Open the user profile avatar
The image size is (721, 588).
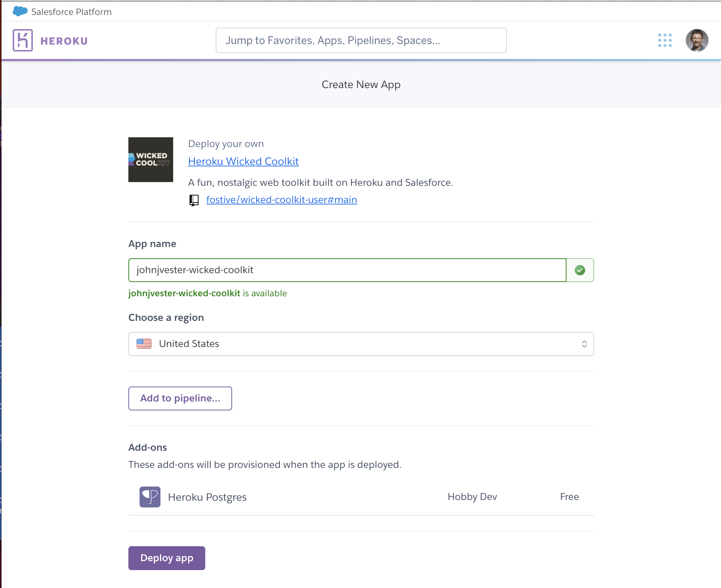[696, 40]
